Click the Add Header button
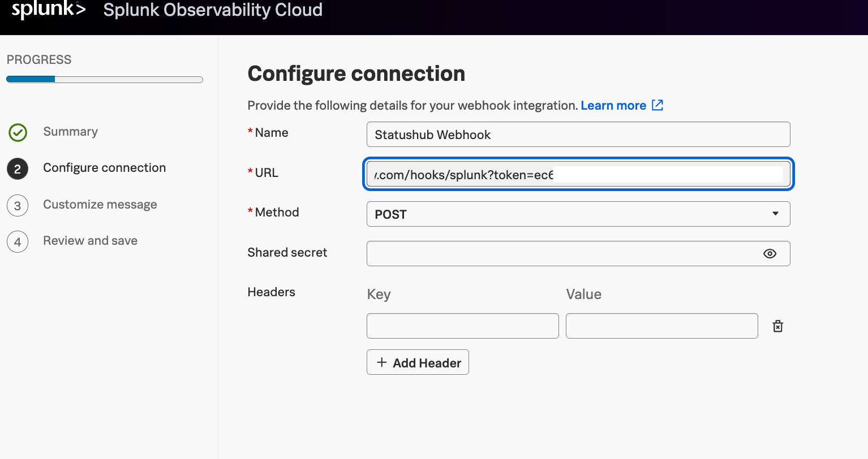Image resolution: width=868 pixels, height=459 pixels. pyautogui.click(x=418, y=362)
